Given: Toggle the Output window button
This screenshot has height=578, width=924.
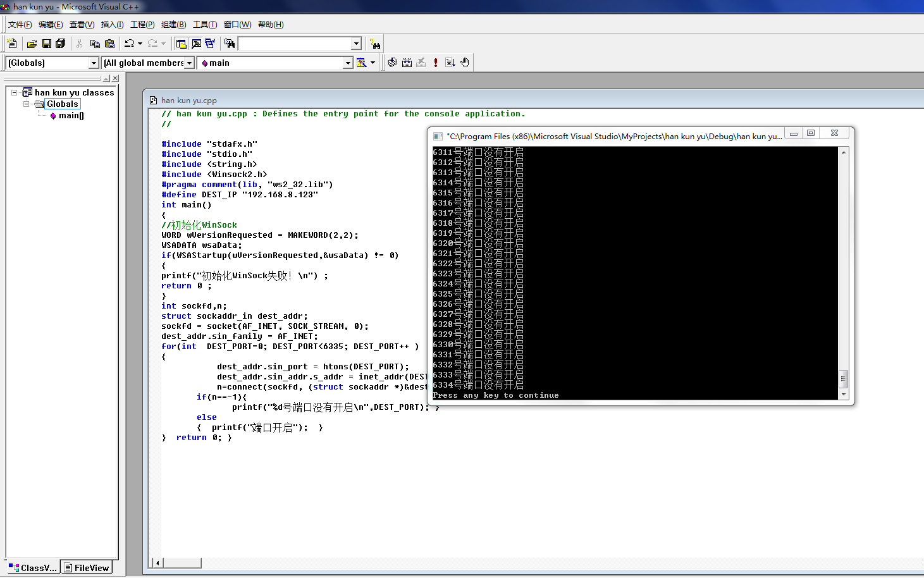Looking at the screenshot, I should (x=196, y=44).
